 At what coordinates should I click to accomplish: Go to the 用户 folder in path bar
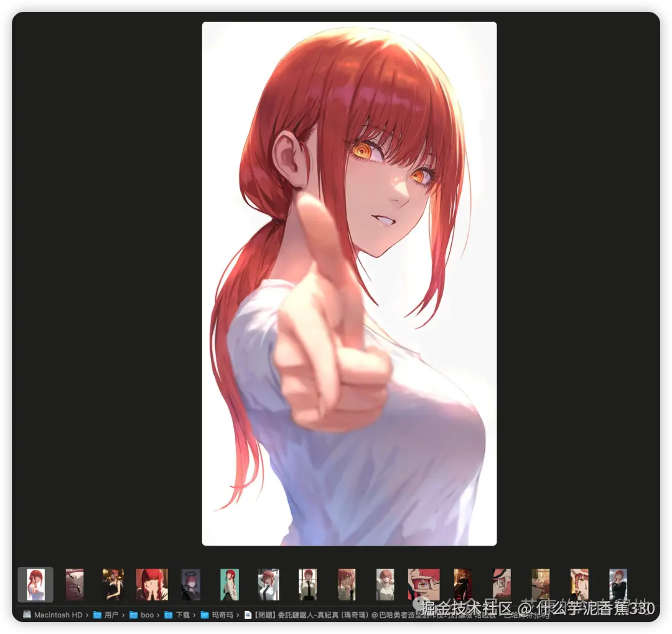106,615
